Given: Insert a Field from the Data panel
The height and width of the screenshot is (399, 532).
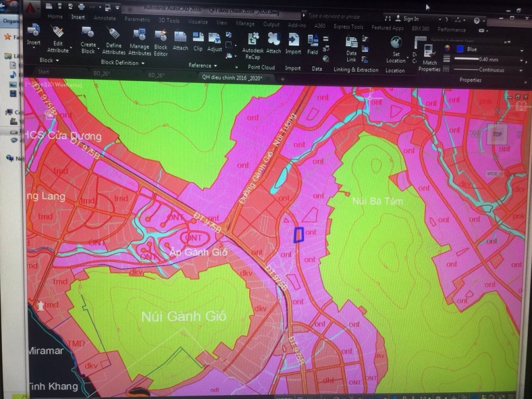Looking at the screenshot, I should (312, 41).
